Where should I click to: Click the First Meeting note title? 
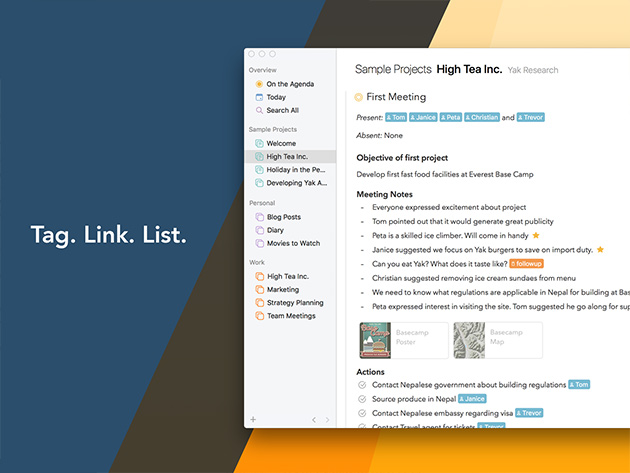(x=396, y=97)
